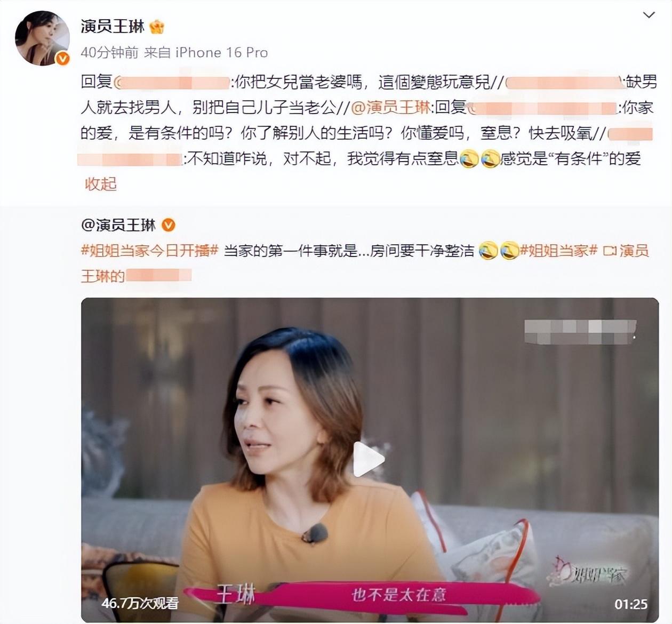The image size is (672, 624).
Task: Open hashtag #姐姐当家今日开播#
Action: 150,251
